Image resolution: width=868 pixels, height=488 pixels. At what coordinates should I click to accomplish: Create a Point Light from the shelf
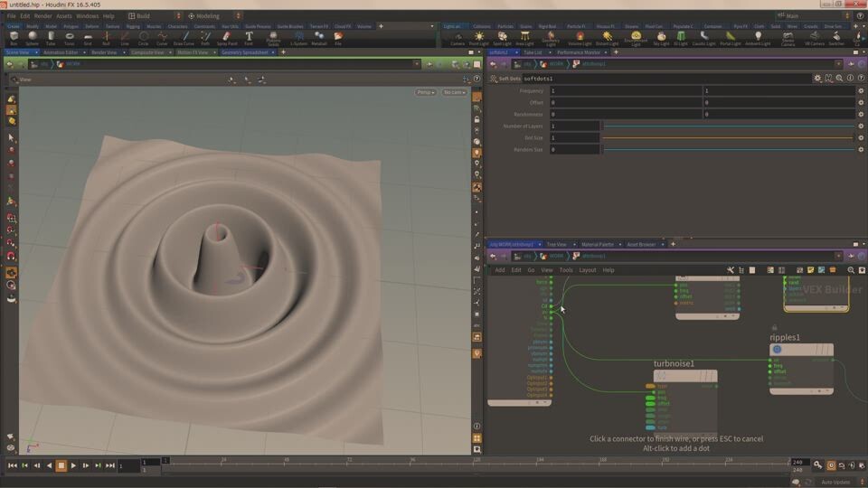click(x=479, y=38)
